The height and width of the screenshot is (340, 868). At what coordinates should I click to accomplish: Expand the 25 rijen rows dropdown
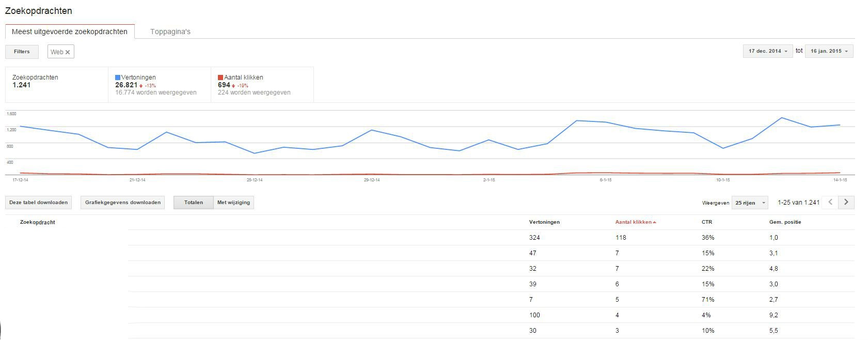(x=750, y=203)
